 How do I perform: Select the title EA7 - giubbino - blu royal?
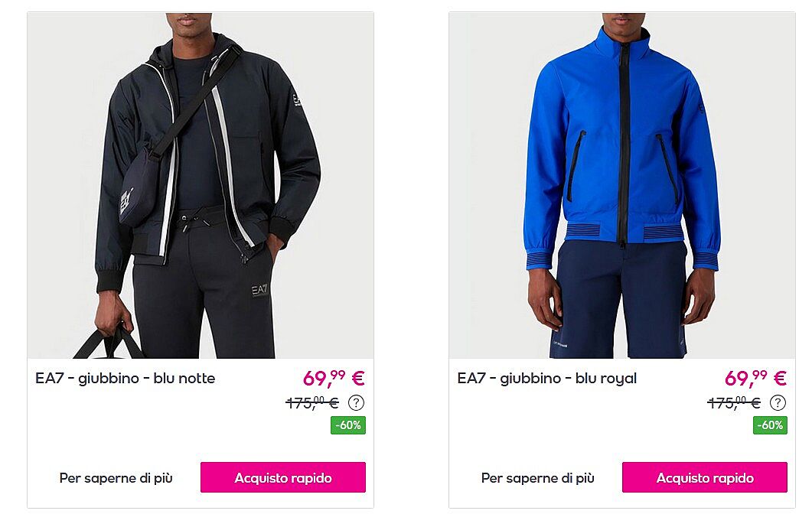click(547, 379)
